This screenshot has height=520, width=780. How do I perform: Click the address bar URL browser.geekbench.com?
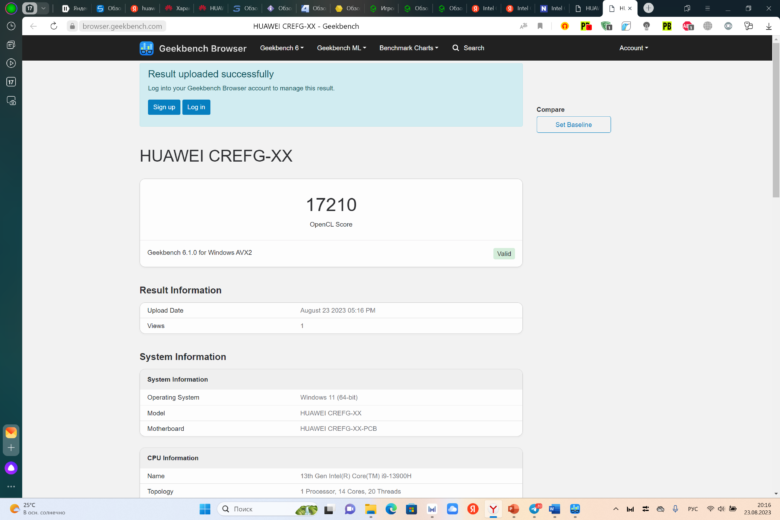pyautogui.click(x=122, y=26)
